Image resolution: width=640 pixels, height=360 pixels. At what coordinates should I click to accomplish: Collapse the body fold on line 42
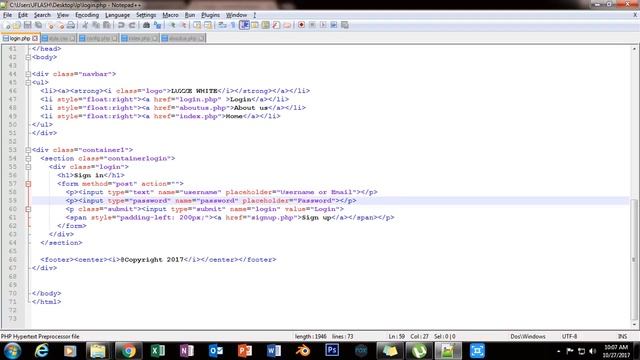[x=28, y=57]
